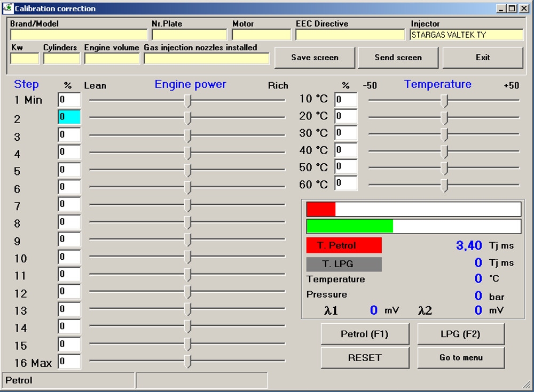Click the Brand/Model input field
Image resolution: width=534 pixels, height=392 pixels.
pyautogui.click(x=78, y=35)
